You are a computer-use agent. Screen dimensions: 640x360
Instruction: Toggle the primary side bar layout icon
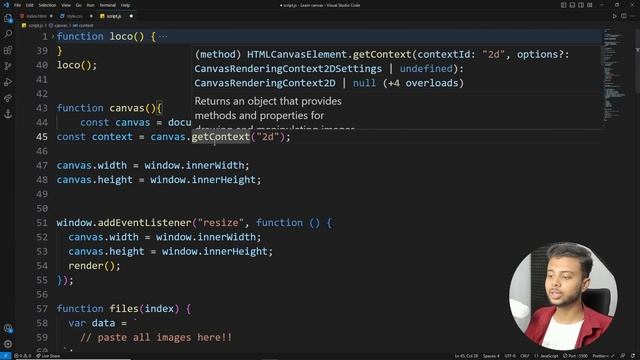(x=563, y=5)
